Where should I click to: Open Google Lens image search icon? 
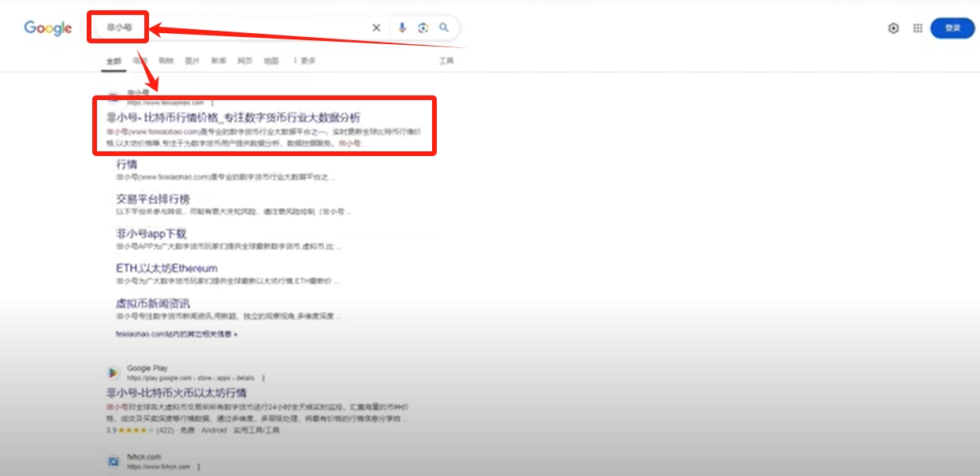(x=423, y=28)
